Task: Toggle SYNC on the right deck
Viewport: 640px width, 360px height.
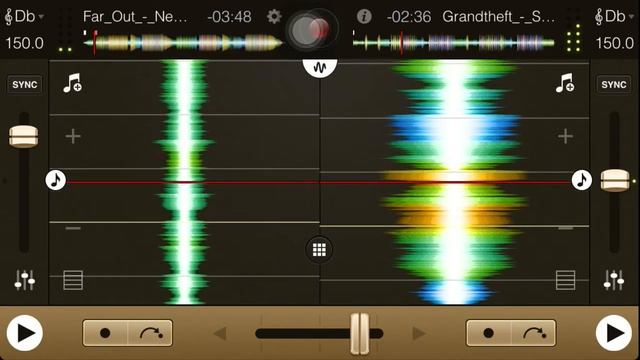Action: pyautogui.click(x=614, y=85)
